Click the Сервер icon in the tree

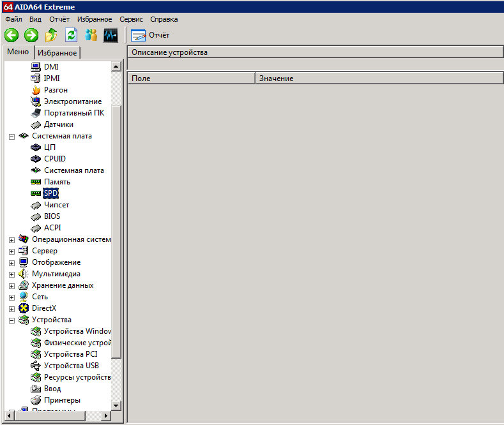(24, 250)
